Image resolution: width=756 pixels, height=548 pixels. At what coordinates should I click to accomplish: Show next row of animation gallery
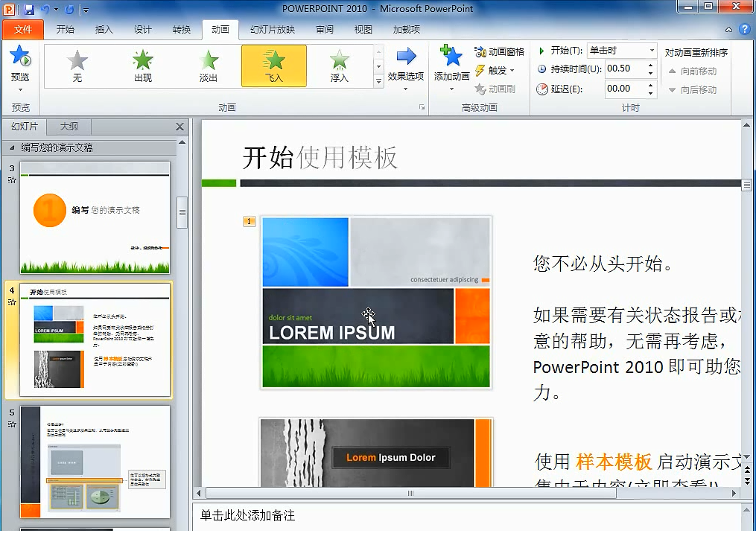click(x=378, y=66)
